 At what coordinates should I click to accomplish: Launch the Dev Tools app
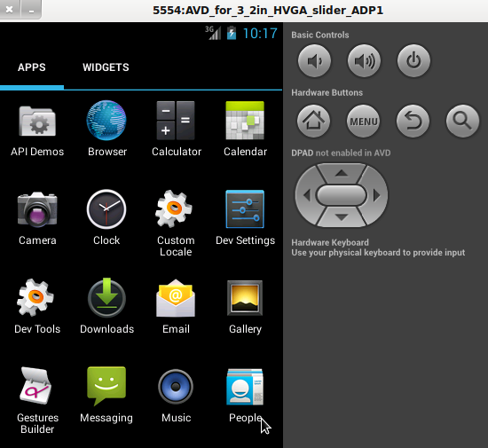point(36,306)
